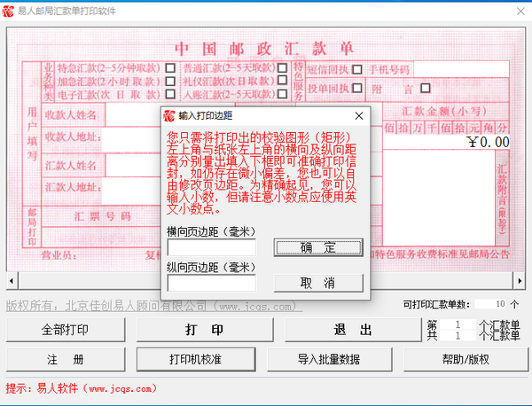Image resolution: width=532 pixels, height=406 pixels.
Task: Toggle the 短信回执 checkbox
Action: pyautogui.click(x=356, y=69)
